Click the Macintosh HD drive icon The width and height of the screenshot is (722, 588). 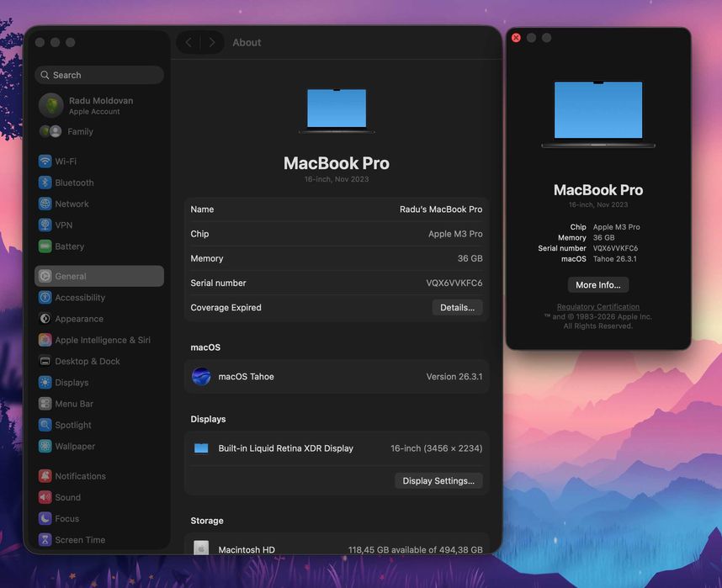coord(201,548)
